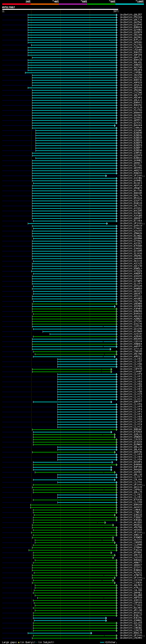Click the green alignment bar for UniRef100_C4FPX5
The height and width of the screenshot is (644, 146).
pos(72,369)
